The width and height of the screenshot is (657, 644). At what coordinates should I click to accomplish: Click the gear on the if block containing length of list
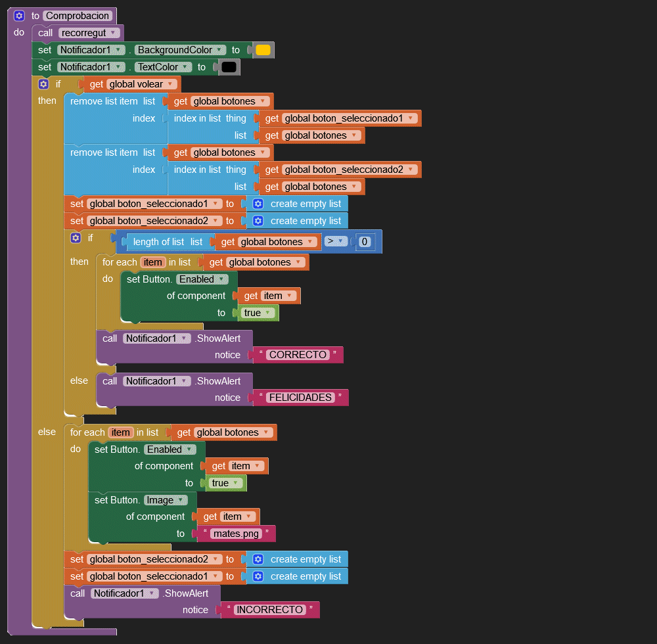pyautogui.click(x=76, y=238)
